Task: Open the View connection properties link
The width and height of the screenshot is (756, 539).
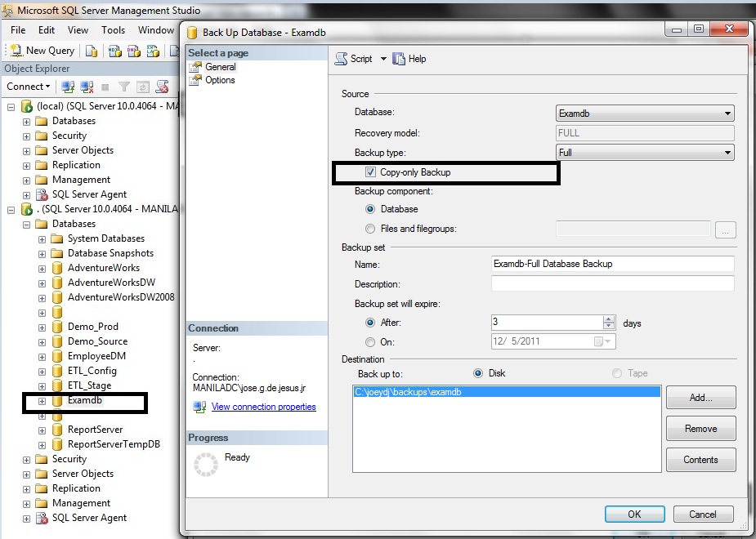Action: coord(264,407)
